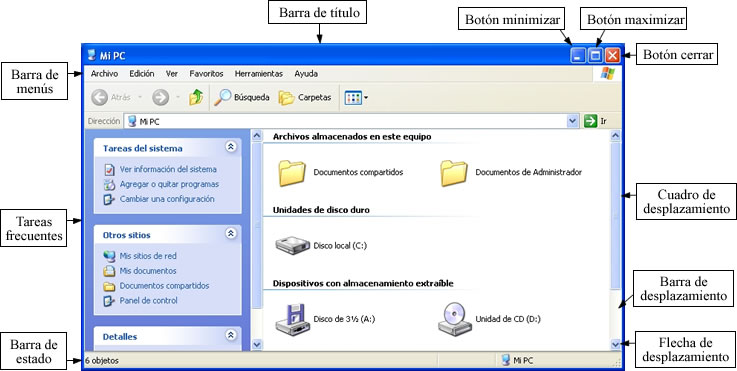Click the main pane scrollbar thumb

click(615, 216)
